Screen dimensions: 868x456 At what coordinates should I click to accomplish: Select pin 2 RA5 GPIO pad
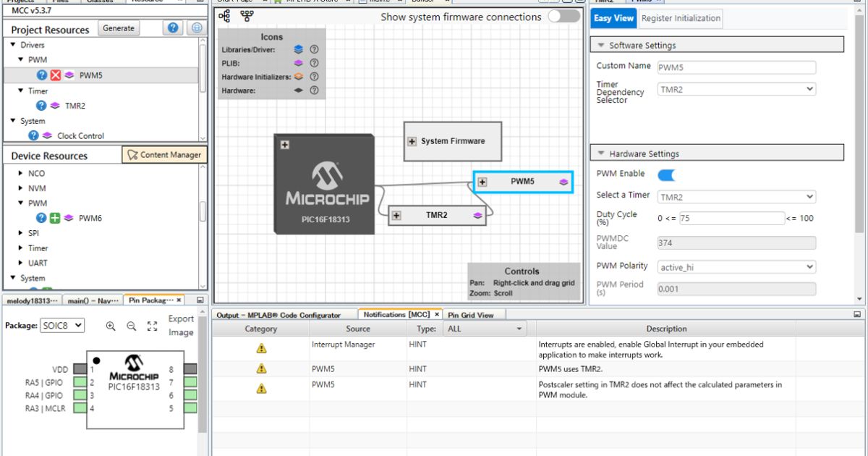[80, 382]
